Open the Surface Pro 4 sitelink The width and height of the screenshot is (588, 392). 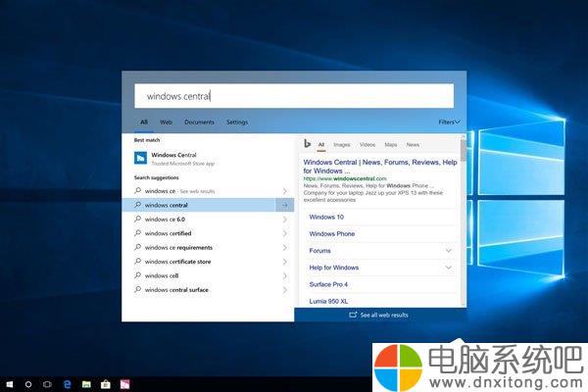click(328, 284)
